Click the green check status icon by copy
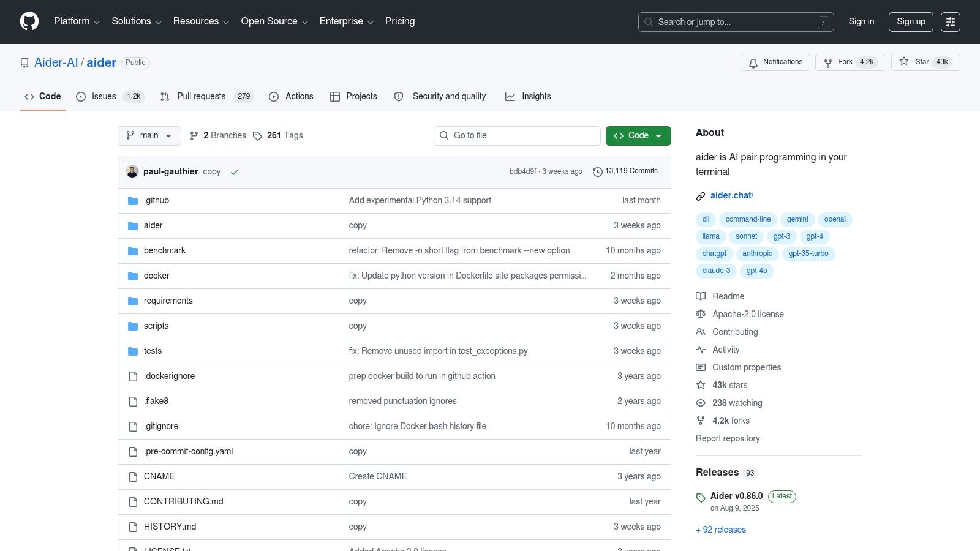The height and width of the screenshot is (551, 980). pyautogui.click(x=234, y=172)
